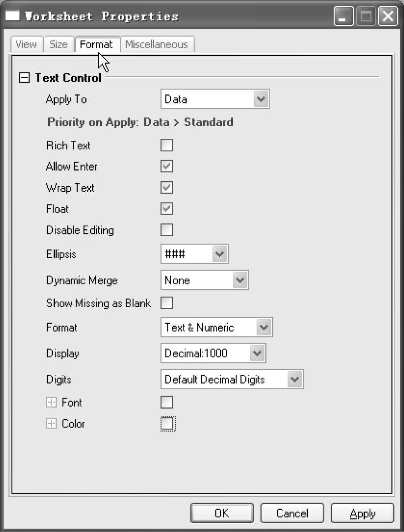Open the Digits dropdown menu
Viewport: 404px width, 532px height.
click(232, 379)
